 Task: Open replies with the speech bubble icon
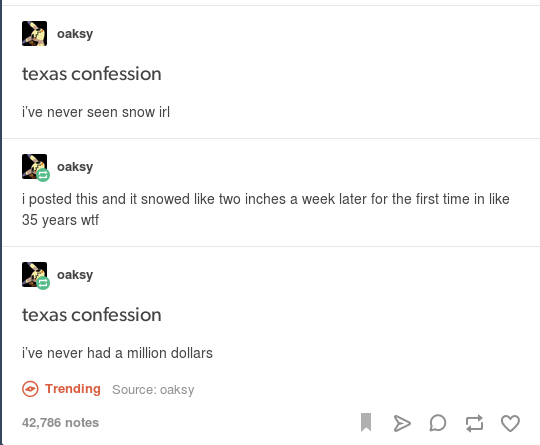click(438, 423)
